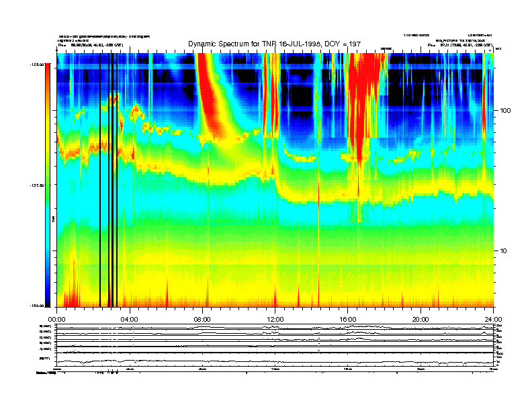Click the 20:00 time axis label
The width and height of the screenshot is (532, 411).
pos(420,320)
